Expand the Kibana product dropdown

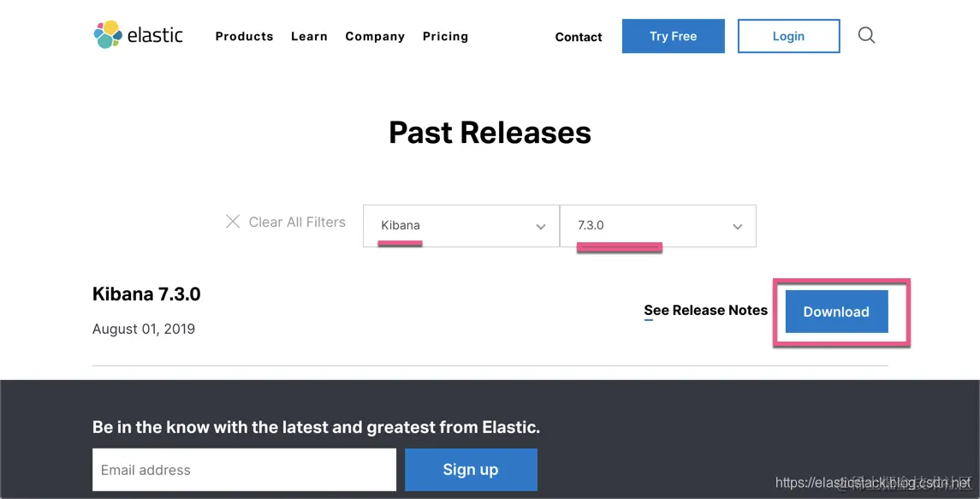click(x=460, y=226)
